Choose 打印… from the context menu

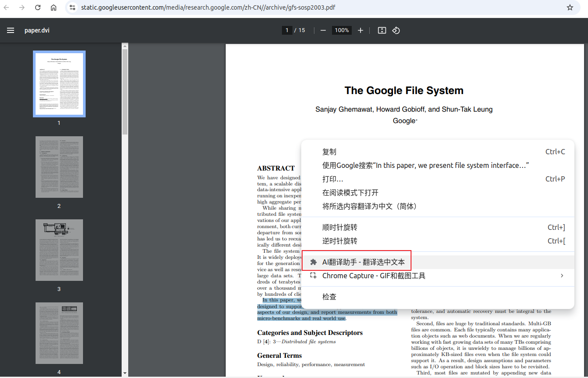point(438,179)
